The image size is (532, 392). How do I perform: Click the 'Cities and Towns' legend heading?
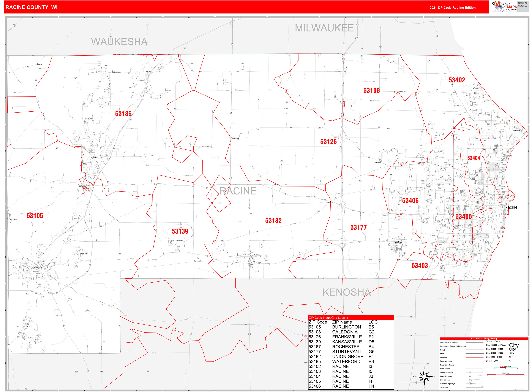coord(493,341)
